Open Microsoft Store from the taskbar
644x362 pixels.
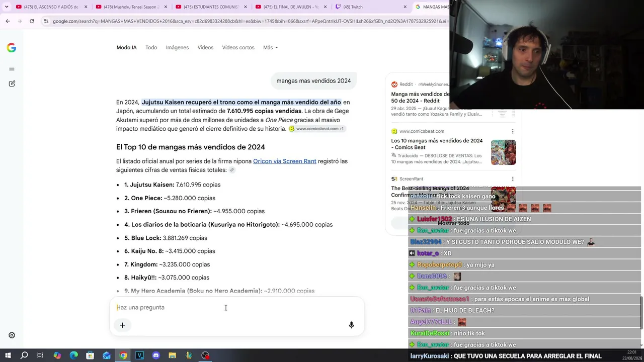coord(90,355)
